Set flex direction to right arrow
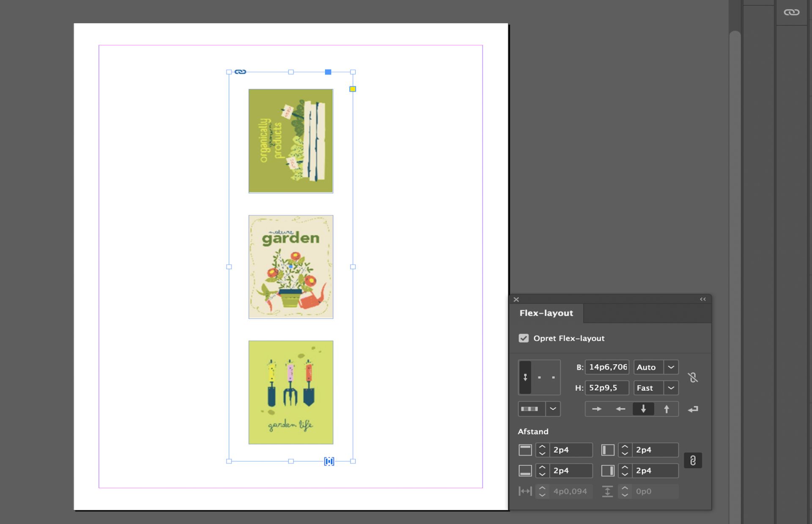The height and width of the screenshot is (524, 812). [x=597, y=409]
